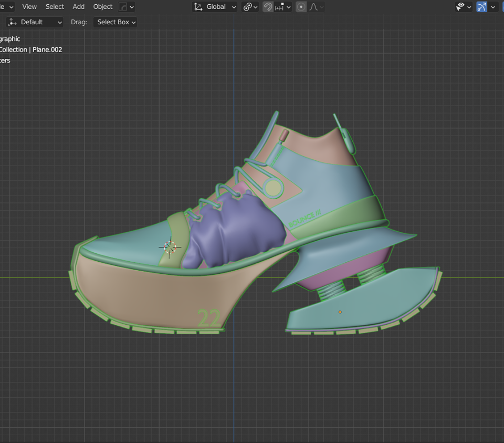Toggle the snapping magnet icon
504x443 pixels.
[x=267, y=7]
